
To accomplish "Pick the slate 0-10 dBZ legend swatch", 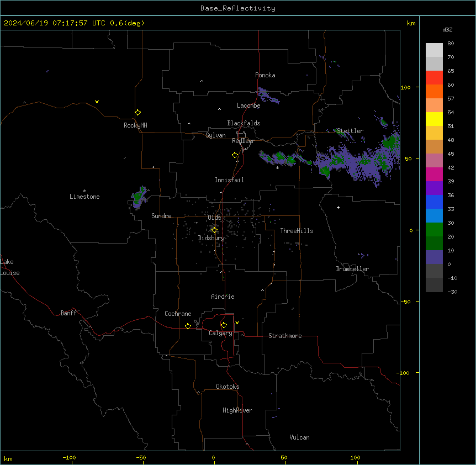I will [x=434, y=257].
